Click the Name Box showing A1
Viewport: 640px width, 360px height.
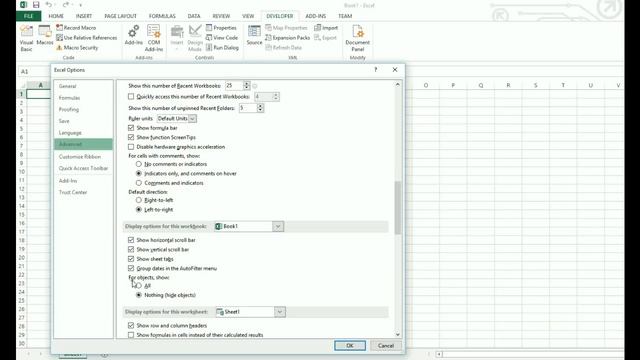coord(33,71)
